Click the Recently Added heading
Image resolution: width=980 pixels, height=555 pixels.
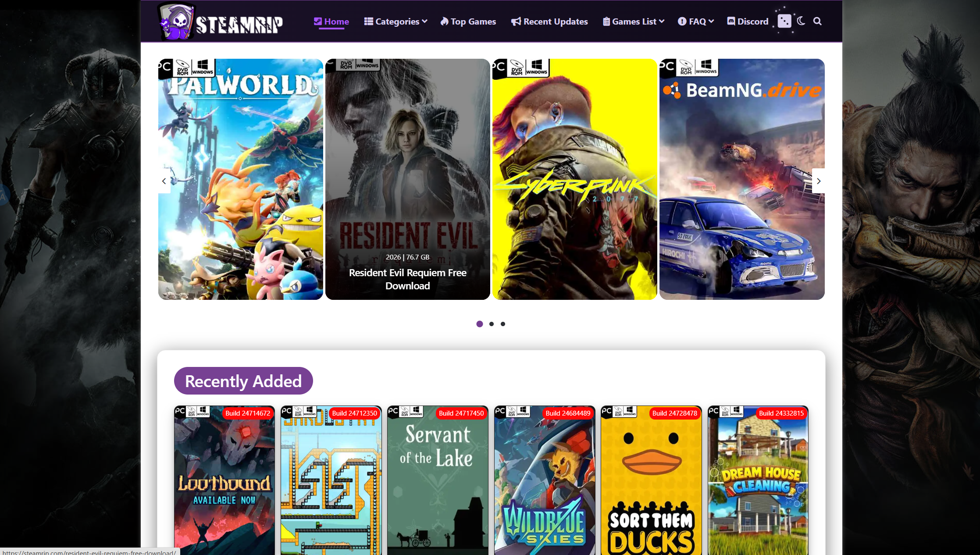point(243,381)
